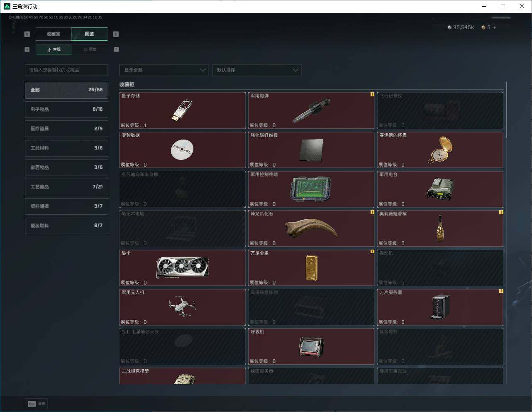Switch to the 收藏室 tab
This screenshot has width=532, height=412.
point(54,34)
